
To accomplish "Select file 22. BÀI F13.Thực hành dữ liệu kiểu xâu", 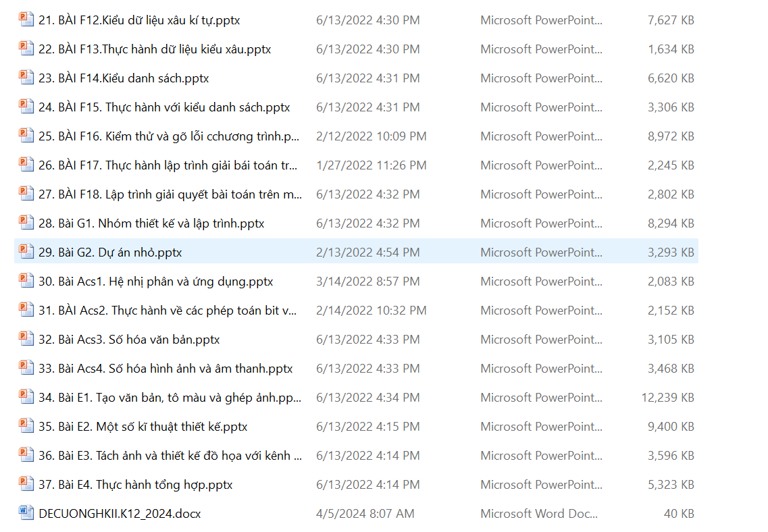I will point(155,49).
